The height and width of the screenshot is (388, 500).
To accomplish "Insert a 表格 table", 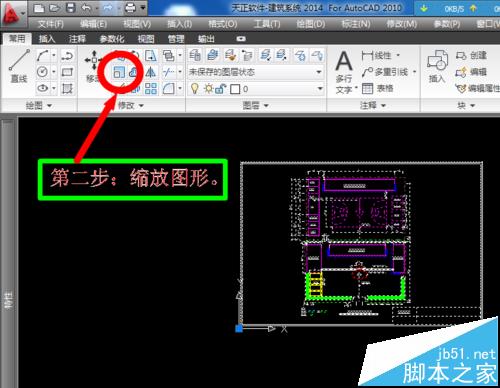I will coord(378,88).
